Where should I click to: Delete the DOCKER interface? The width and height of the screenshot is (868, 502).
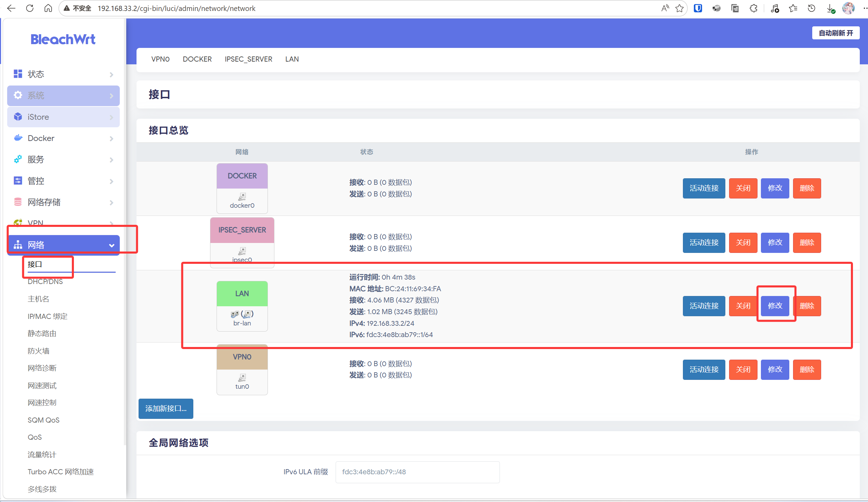pos(806,188)
